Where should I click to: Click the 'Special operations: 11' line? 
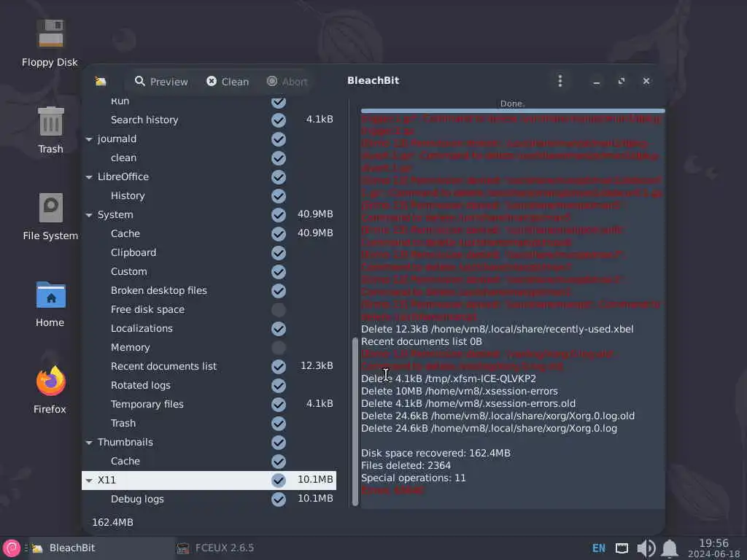point(414,478)
